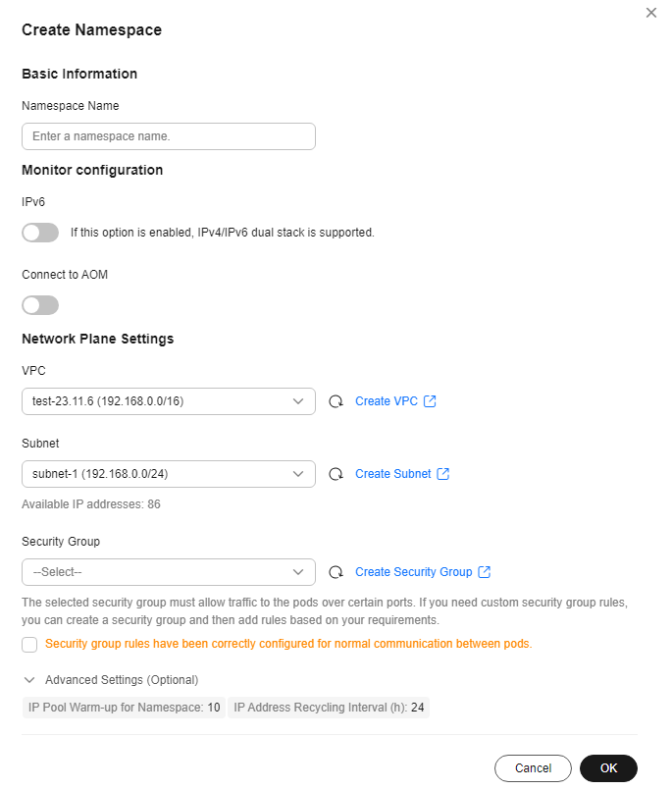Focus the Namespace Name input field
Screen dimensions: 672x790
tap(169, 136)
